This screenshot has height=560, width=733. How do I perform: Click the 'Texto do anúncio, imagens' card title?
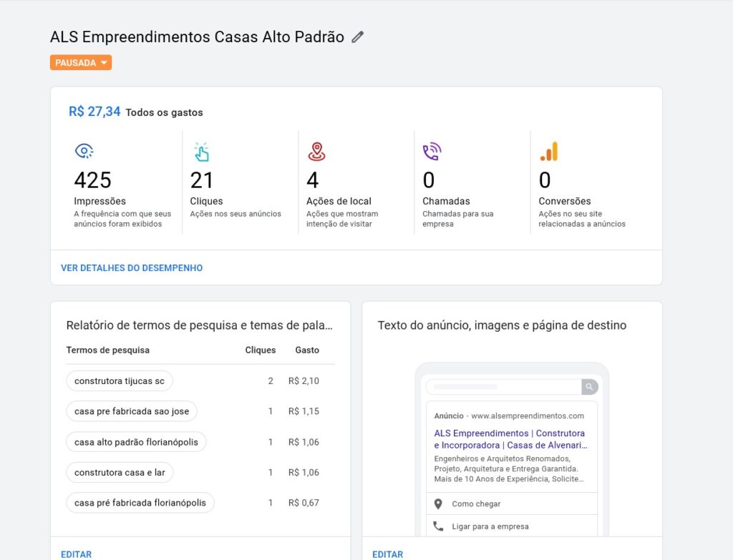(502, 325)
